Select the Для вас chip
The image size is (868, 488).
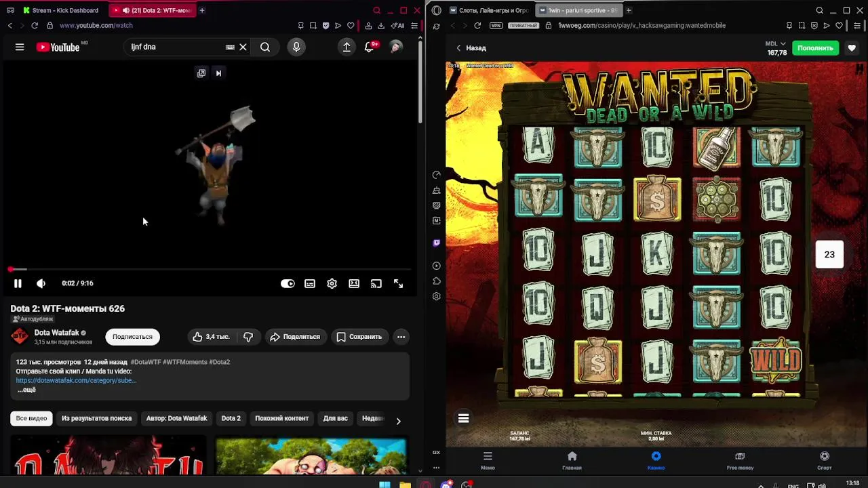[x=335, y=418]
